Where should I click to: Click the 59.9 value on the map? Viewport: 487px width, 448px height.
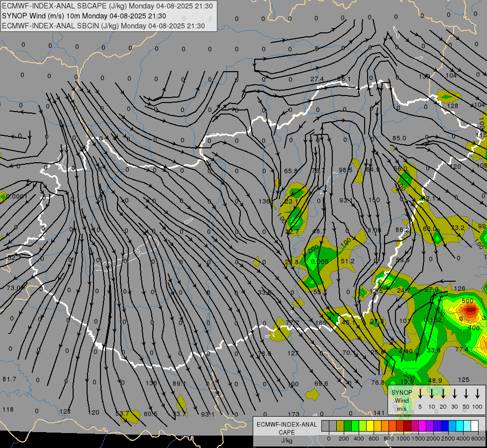(x=403, y=260)
